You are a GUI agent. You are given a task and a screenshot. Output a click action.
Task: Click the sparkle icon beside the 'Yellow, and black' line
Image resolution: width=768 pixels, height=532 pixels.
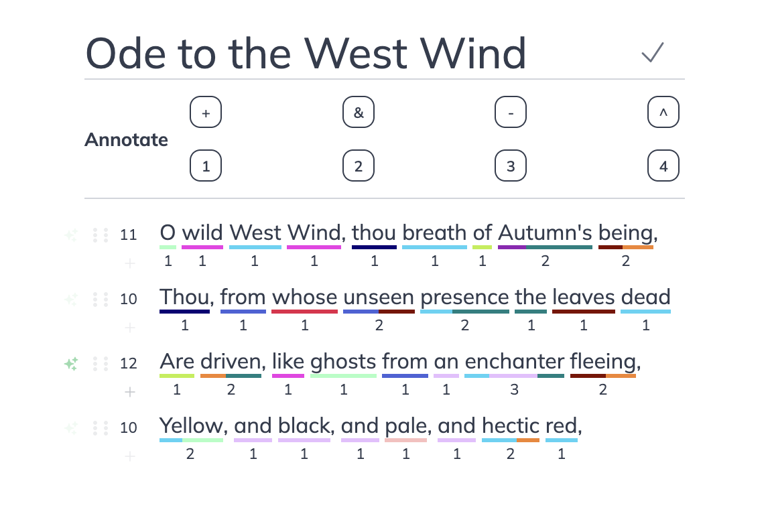click(x=72, y=428)
